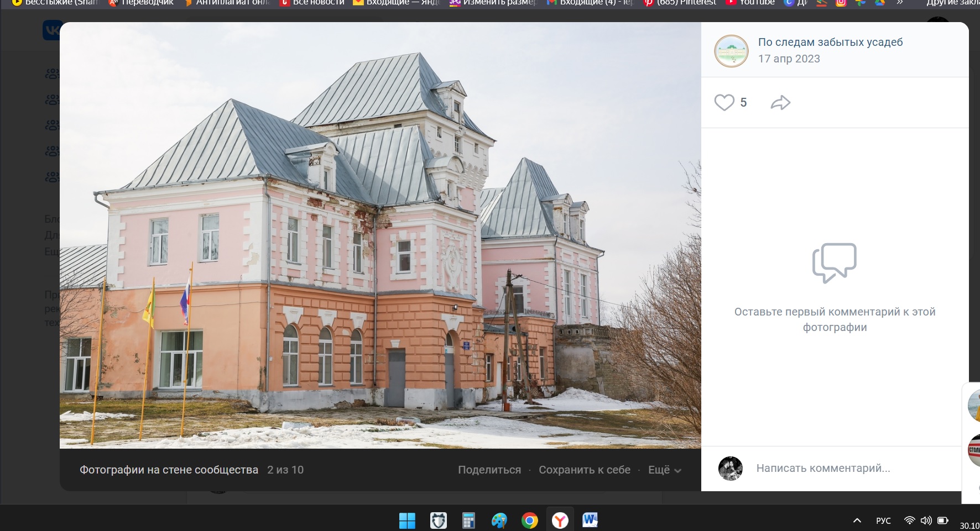
Task: Launch Google Chrome from the taskbar
Action: pyautogui.click(x=529, y=521)
